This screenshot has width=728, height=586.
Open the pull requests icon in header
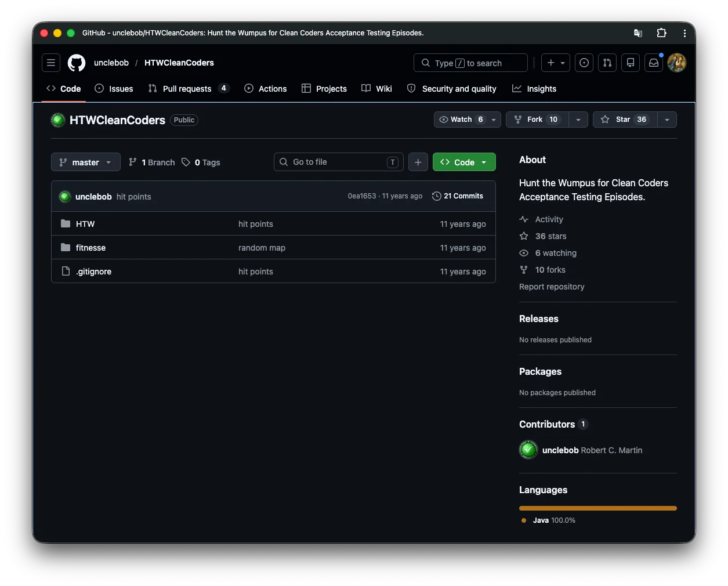tap(607, 63)
